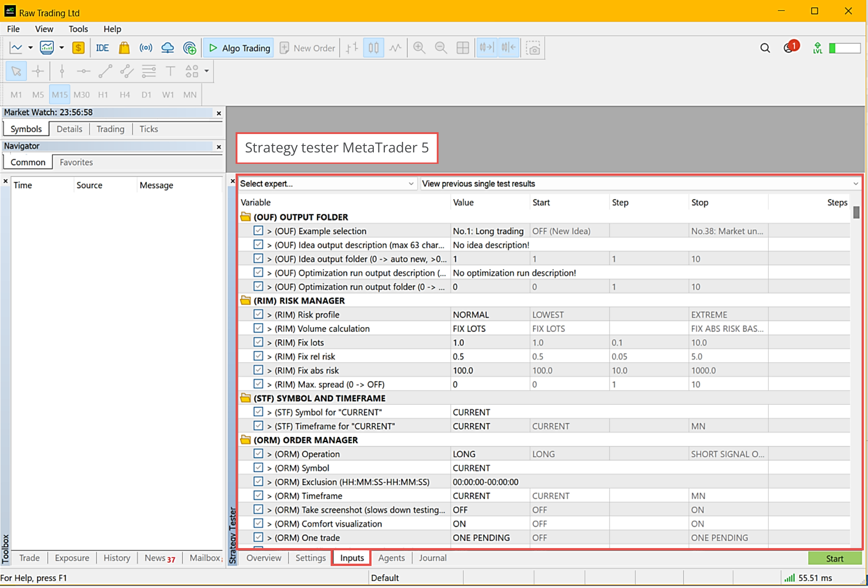Click the green Start button
Image resolution: width=868 pixels, height=588 pixels.
[x=834, y=558]
